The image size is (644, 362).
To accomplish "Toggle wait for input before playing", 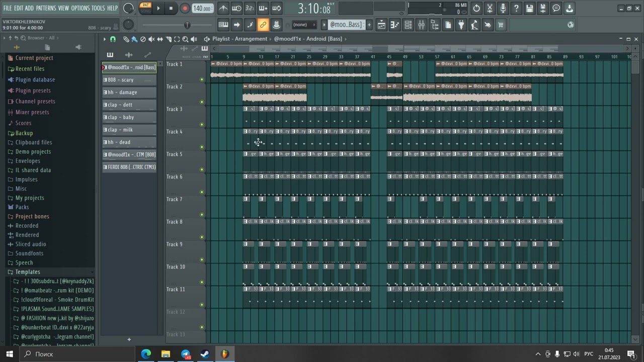I will click(236, 8).
